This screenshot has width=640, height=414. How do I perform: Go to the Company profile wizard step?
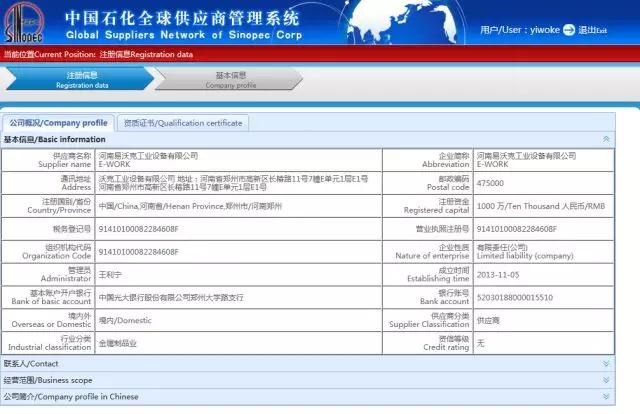tap(231, 79)
